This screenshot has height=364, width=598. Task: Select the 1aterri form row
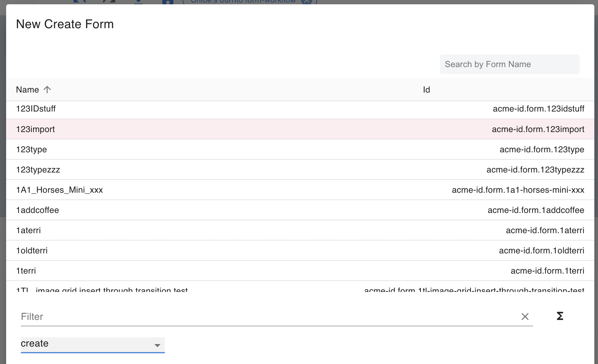(x=28, y=230)
